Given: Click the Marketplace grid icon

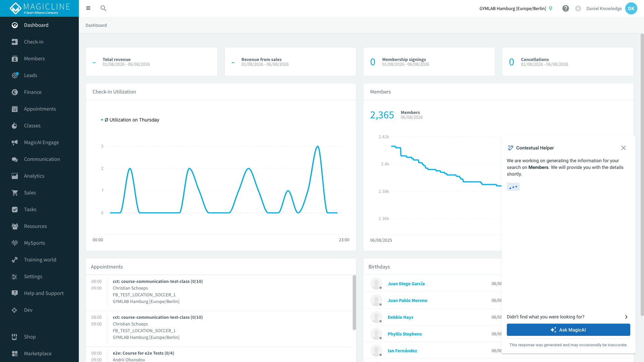Looking at the screenshot, I should 15,354.
